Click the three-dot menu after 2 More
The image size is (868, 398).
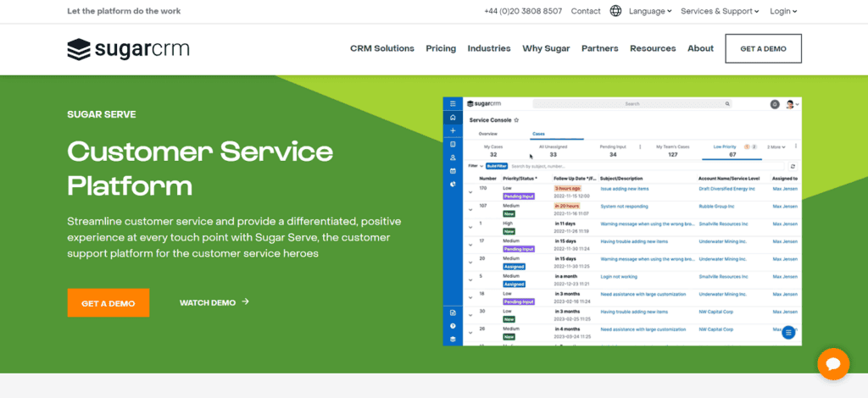[x=795, y=146]
